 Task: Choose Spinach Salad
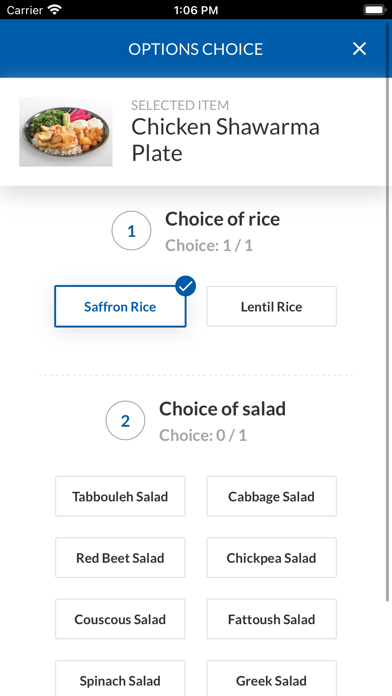120,678
